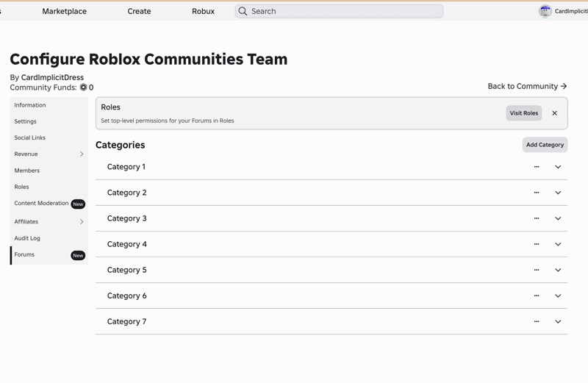Select Audit Log in the sidebar
This screenshot has width=588, height=383.
(27, 238)
